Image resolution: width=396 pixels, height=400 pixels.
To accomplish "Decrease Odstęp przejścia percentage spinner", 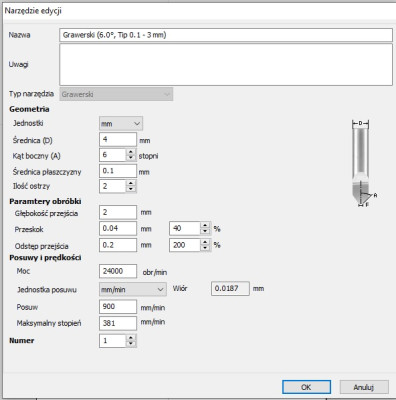I will (x=205, y=248).
